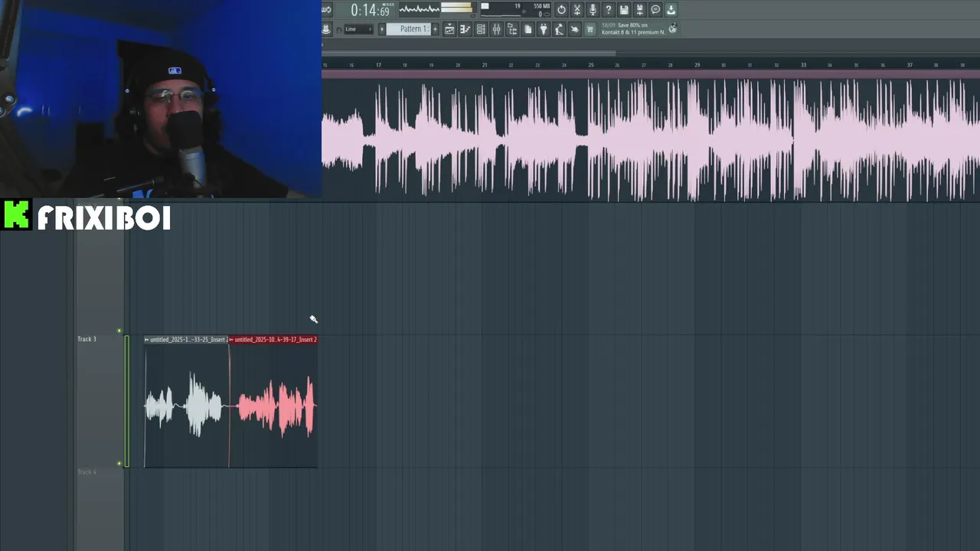Open the Channel rack icon
The height and width of the screenshot is (551, 980).
[481, 29]
